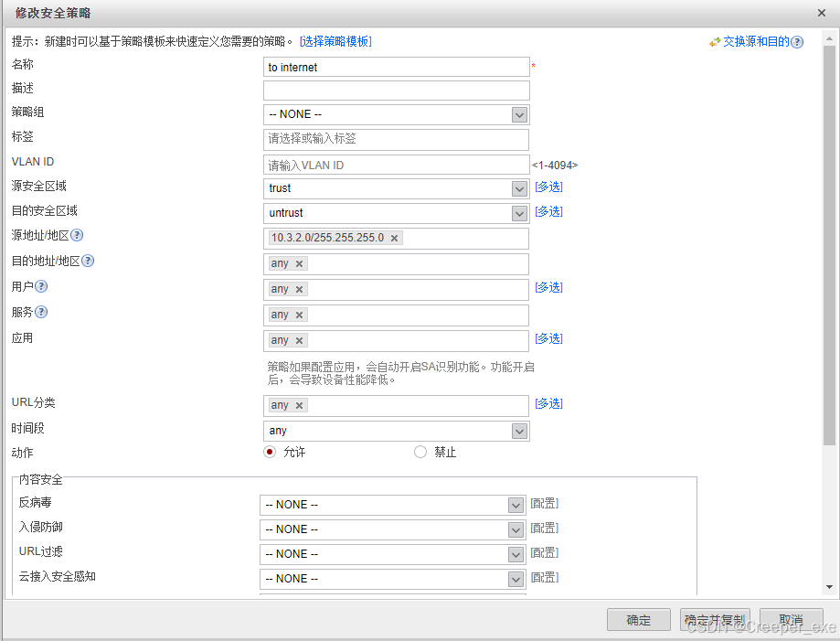Viewport: 840px width, 641px height.
Task: Close the 修改安全策略 dialog
Action: [822, 12]
